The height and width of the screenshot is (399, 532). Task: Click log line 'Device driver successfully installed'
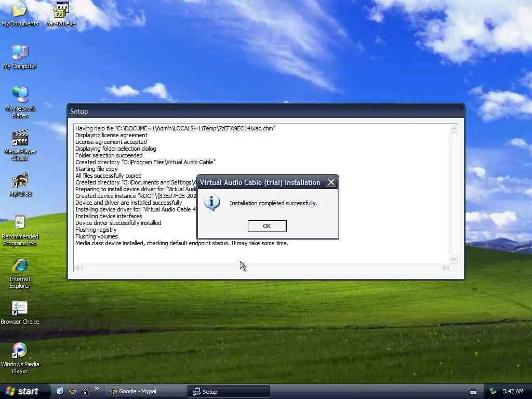tap(118, 223)
